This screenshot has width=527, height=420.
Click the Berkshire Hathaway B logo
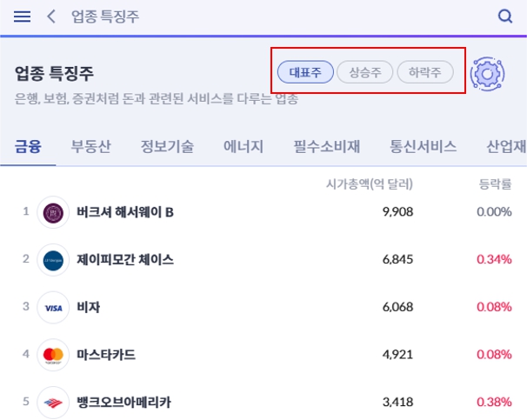coord(53,212)
